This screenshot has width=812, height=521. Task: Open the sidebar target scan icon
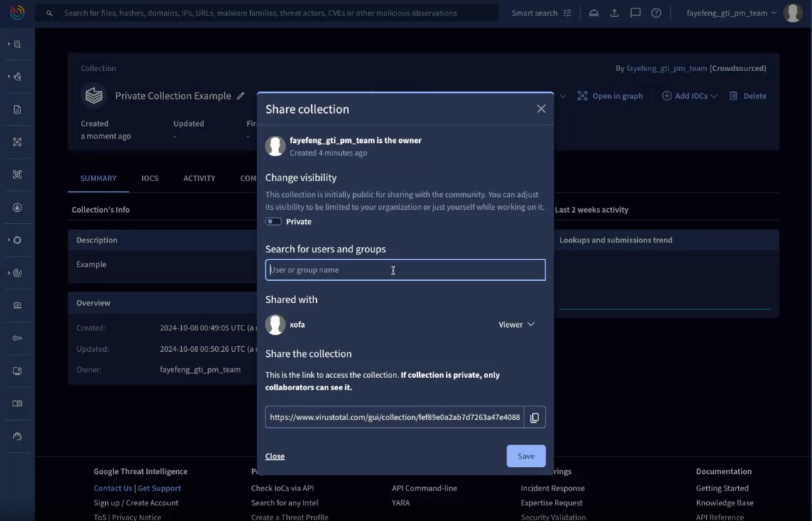click(x=17, y=175)
